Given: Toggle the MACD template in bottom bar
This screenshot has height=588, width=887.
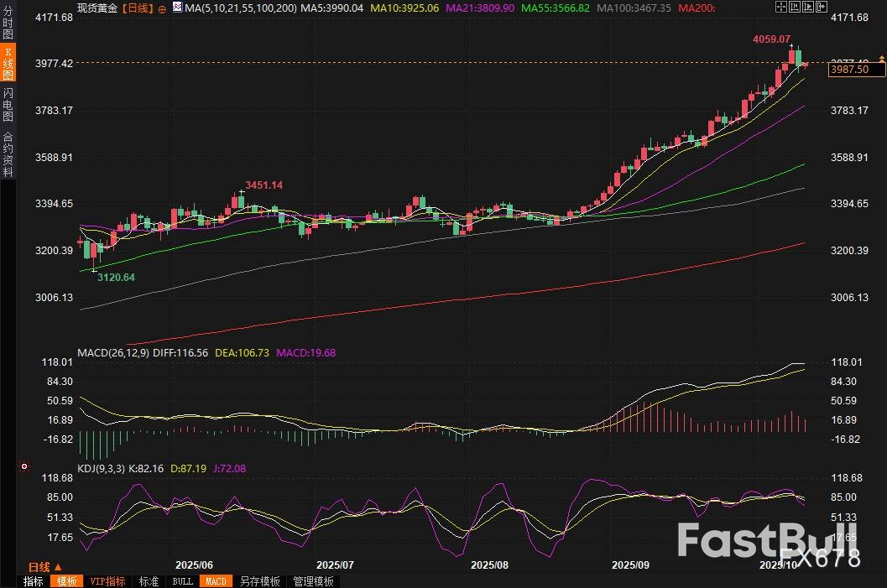Looking at the screenshot, I should click(x=216, y=581).
